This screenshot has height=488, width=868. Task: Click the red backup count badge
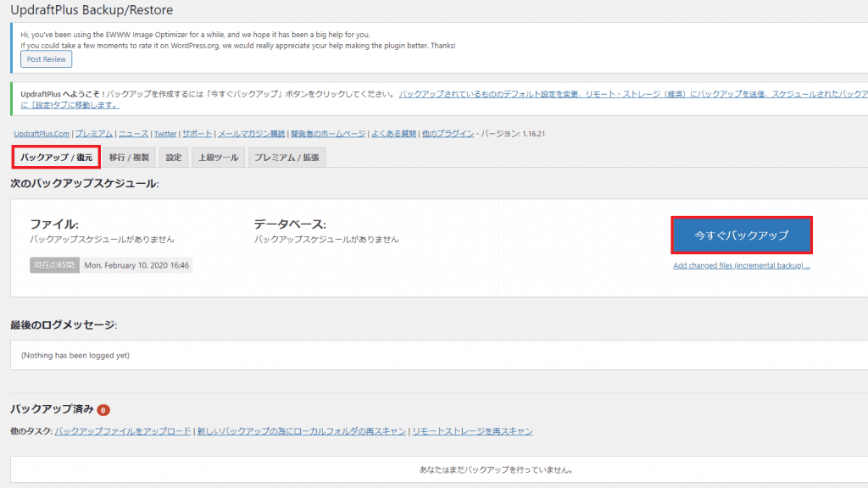click(x=103, y=410)
